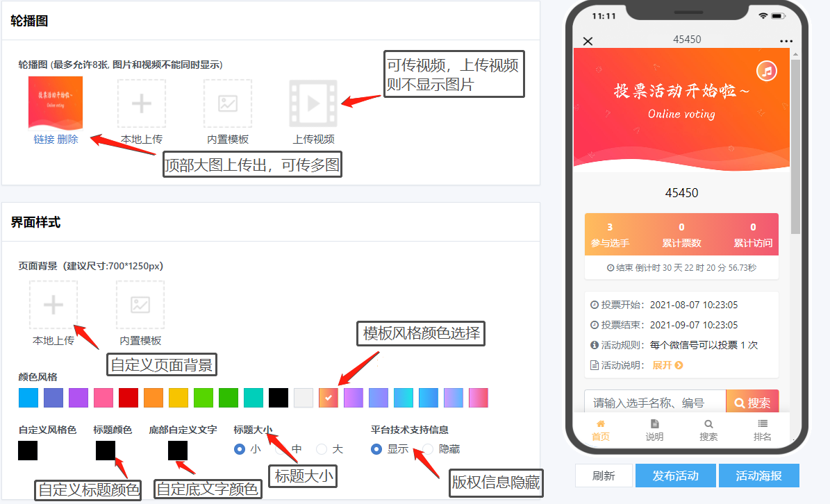Open 首页 home tab in phone preview

(x=600, y=430)
